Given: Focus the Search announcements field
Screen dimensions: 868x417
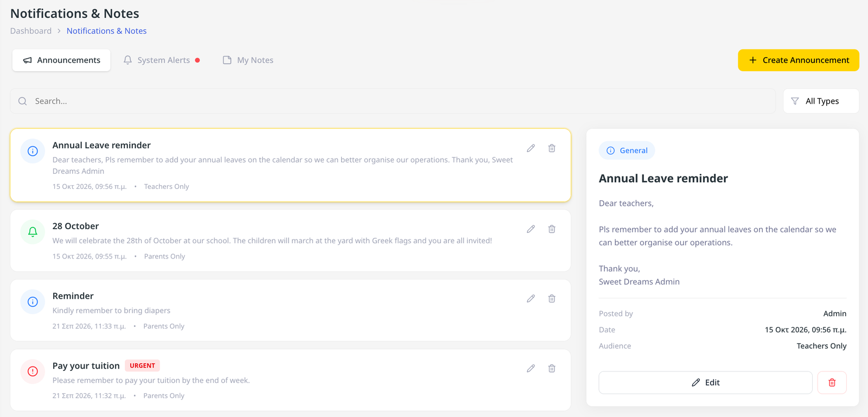Looking at the screenshot, I should coord(393,101).
